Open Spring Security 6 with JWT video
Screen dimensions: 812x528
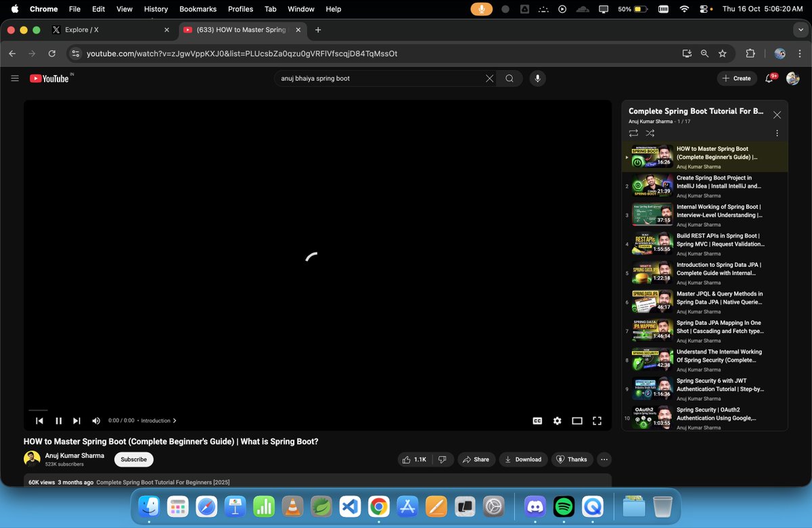(704, 389)
